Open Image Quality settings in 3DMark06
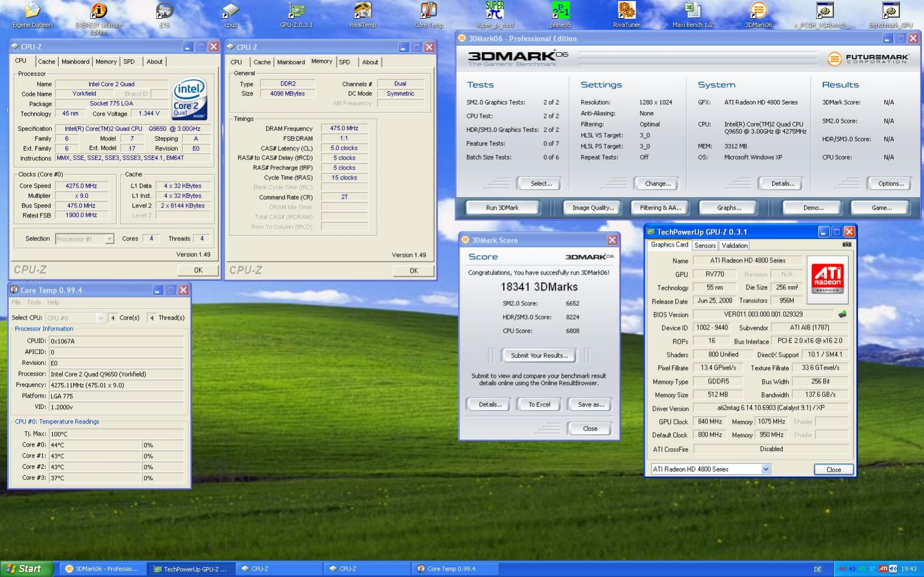 593,208
